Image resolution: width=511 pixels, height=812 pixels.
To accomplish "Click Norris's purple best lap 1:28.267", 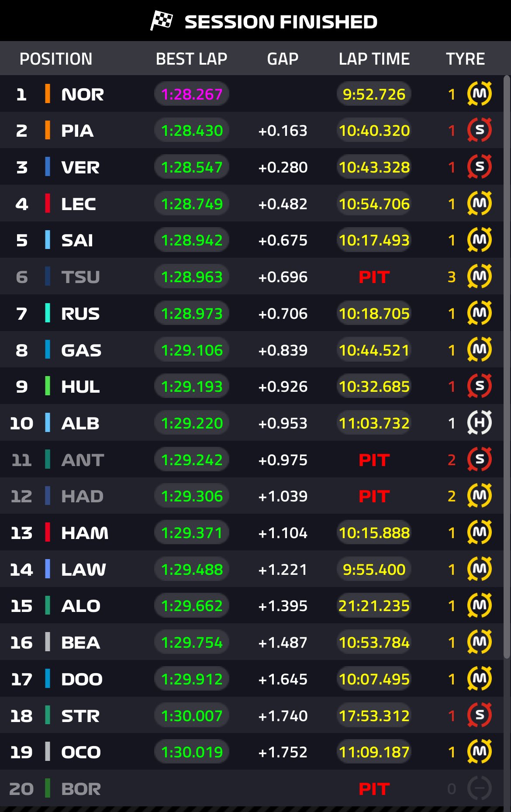I will point(192,94).
